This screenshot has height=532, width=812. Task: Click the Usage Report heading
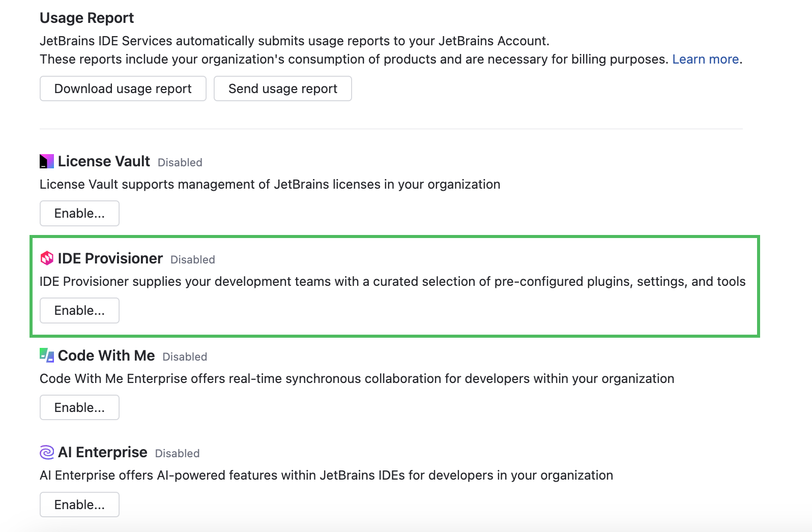(x=86, y=18)
